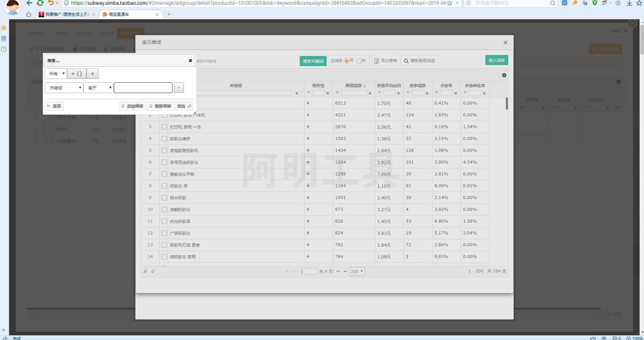
Task: Tick the checkbox for 家用无线投影仪
Action: click(164, 162)
